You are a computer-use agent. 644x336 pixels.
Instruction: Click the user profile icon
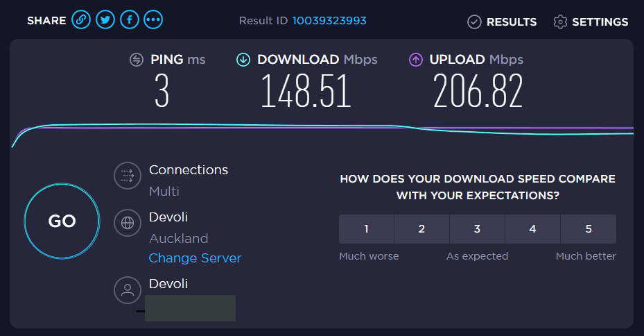pyautogui.click(x=128, y=289)
